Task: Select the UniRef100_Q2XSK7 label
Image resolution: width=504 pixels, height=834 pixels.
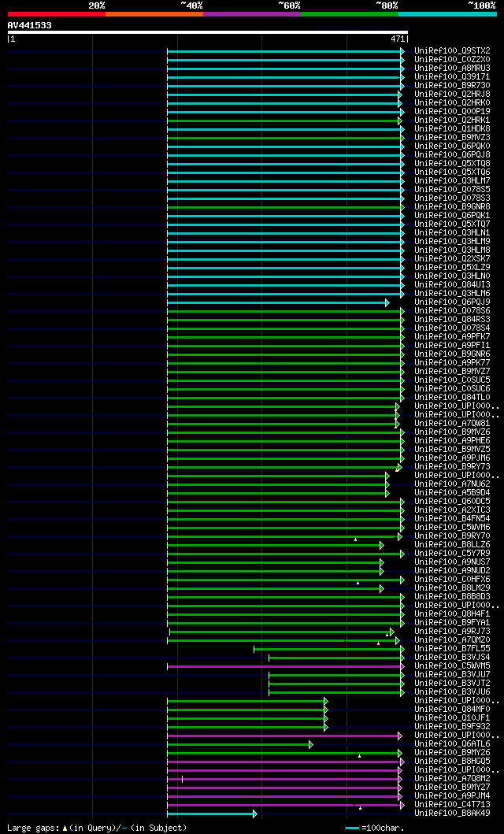Action: 453,258
